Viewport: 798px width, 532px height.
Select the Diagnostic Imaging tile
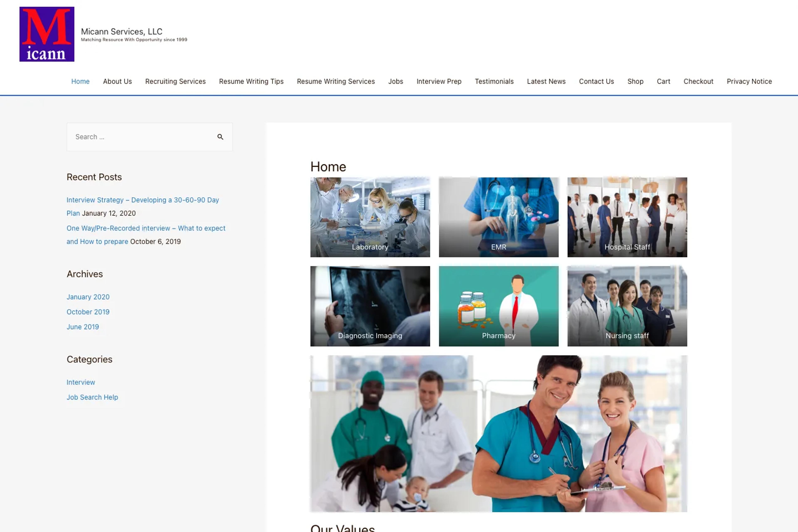[x=370, y=306]
